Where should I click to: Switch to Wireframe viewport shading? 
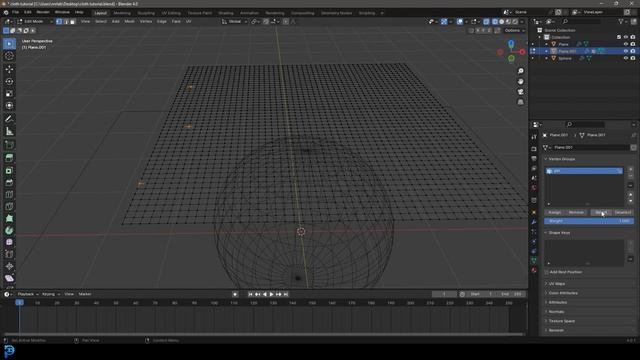point(495,21)
